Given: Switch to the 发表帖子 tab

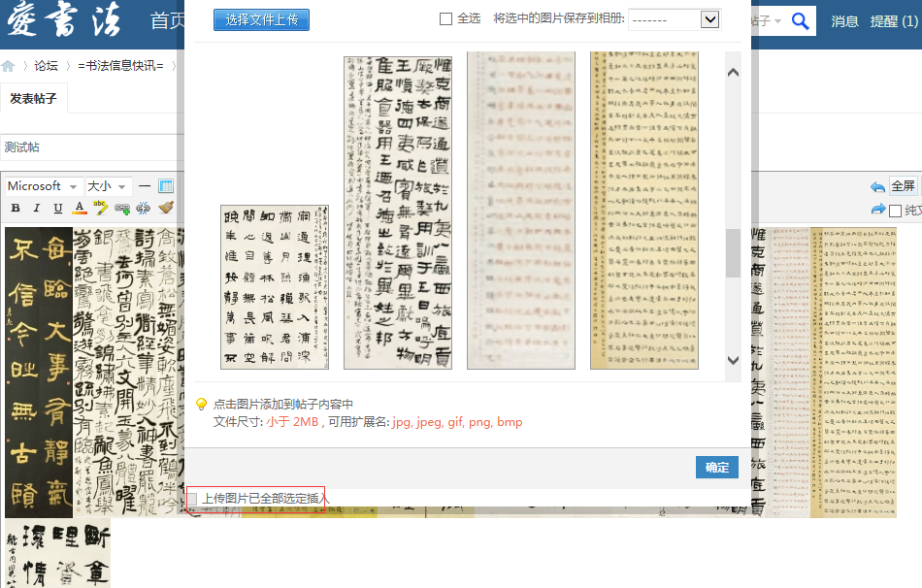Looking at the screenshot, I should 34,98.
